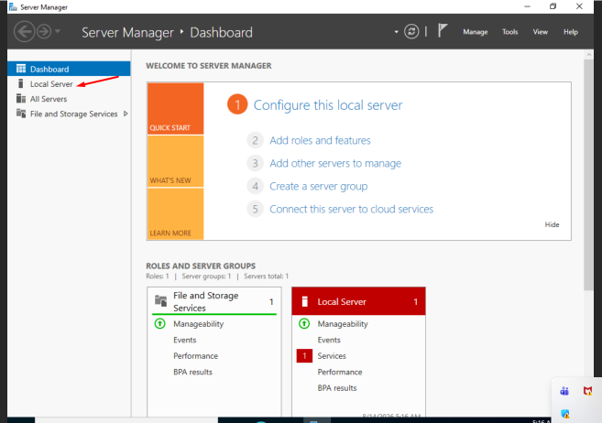Open BPA results in File and Storage tile

click(x=193, y=372)
